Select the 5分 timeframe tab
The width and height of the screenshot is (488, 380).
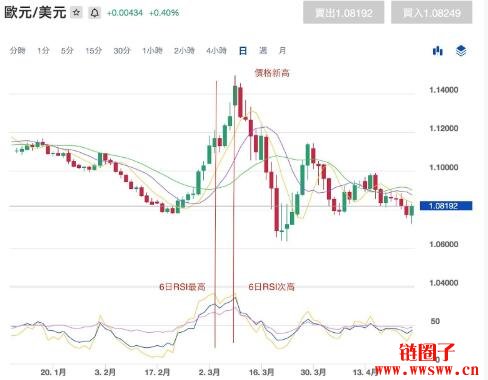tap(67, 51)
